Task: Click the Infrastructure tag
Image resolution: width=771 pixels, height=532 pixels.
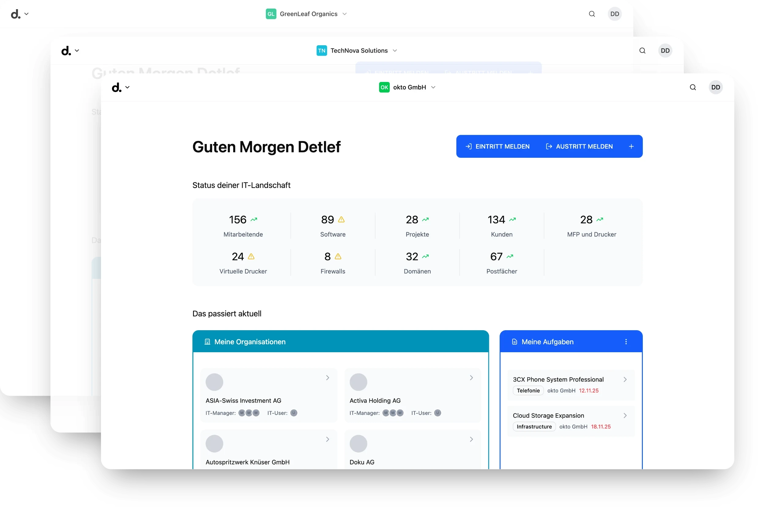Action: click(x=534, y=426)
